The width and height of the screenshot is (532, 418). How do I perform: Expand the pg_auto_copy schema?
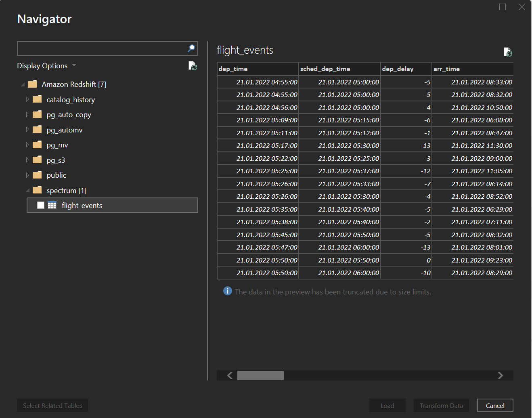[27, 115]
